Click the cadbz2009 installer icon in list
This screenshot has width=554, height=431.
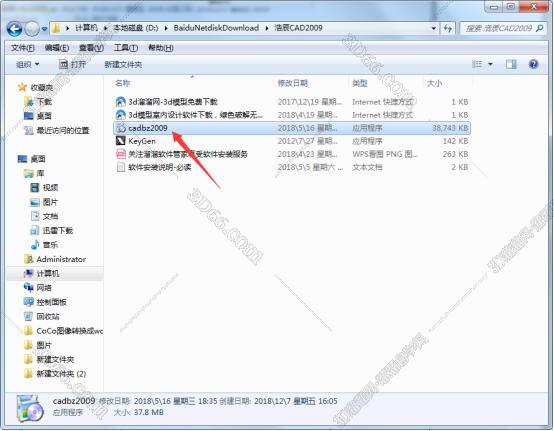click(121, 128)
